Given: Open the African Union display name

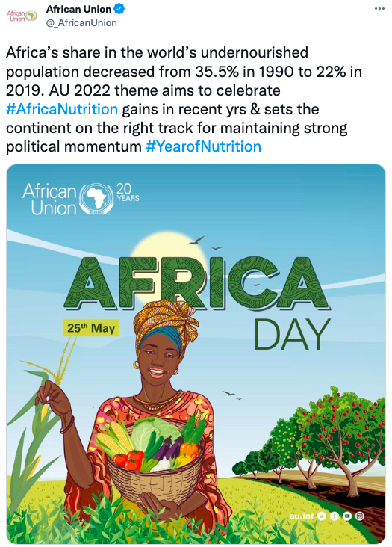Looking at the screenshot, I should [78, 9].
